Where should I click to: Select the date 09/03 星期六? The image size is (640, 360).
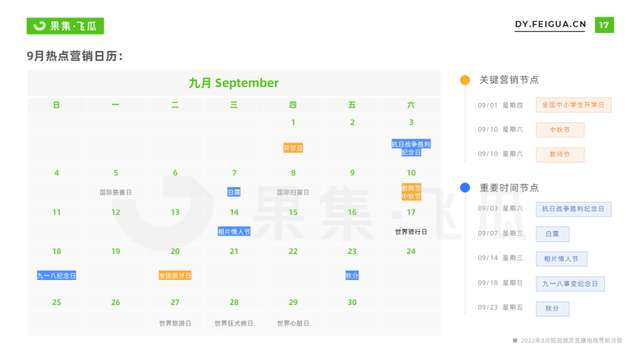500,209
